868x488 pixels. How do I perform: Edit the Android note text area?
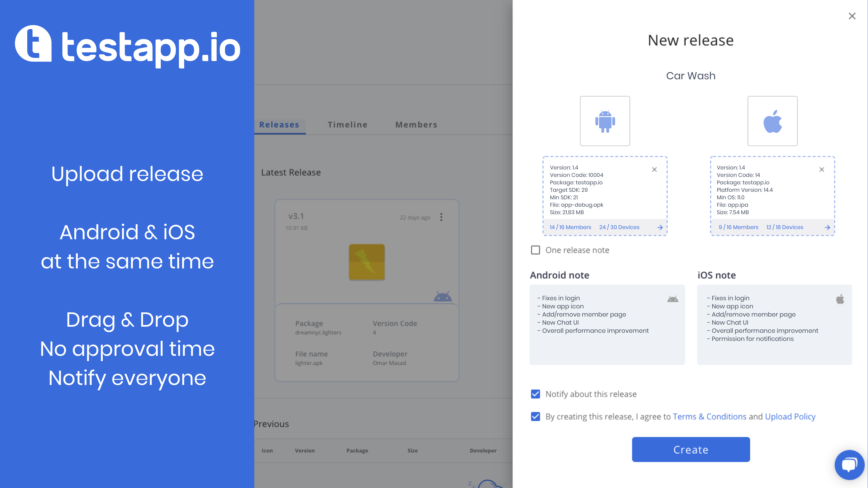click(x=607, y=324)
